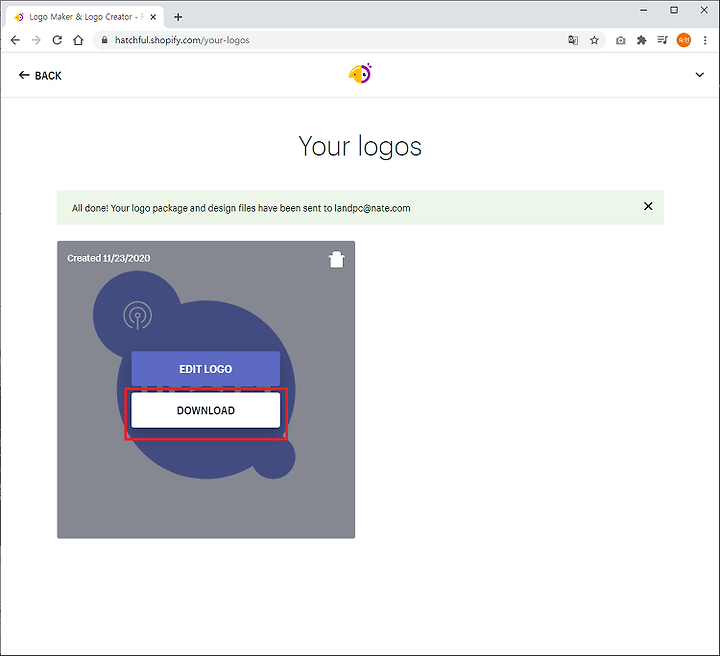Open the orange profile avatar
Image resolution: width=720 pixels, height=656 pixels.
click(684, 40)
